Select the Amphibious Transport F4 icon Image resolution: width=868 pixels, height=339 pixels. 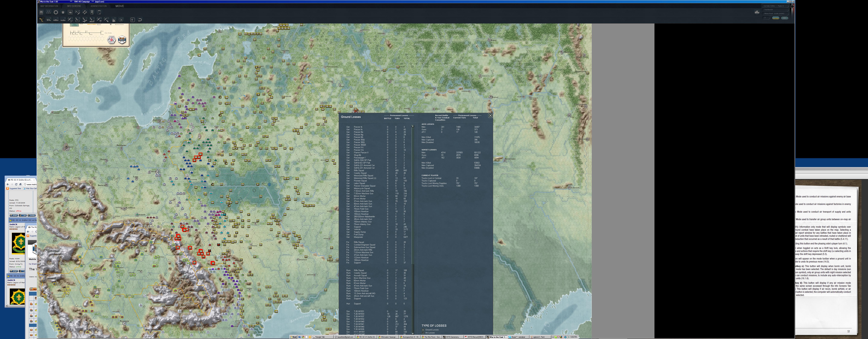63,20
